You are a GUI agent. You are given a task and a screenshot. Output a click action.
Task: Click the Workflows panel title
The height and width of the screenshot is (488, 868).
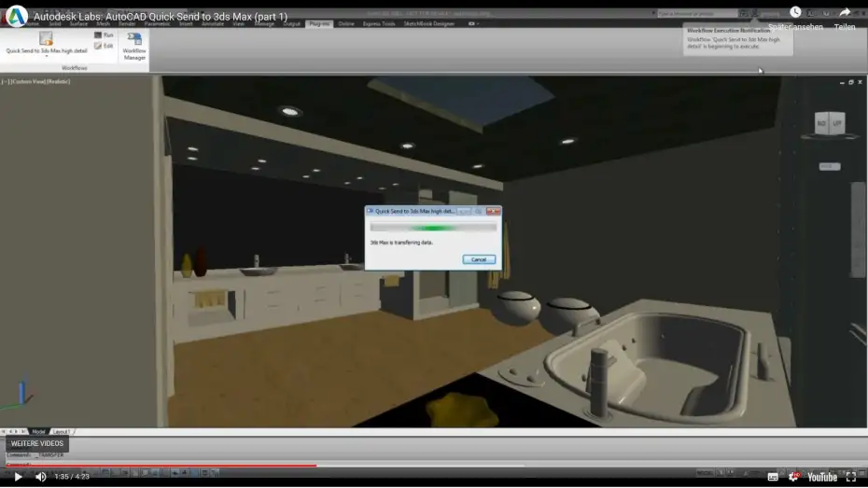point(74,68)
